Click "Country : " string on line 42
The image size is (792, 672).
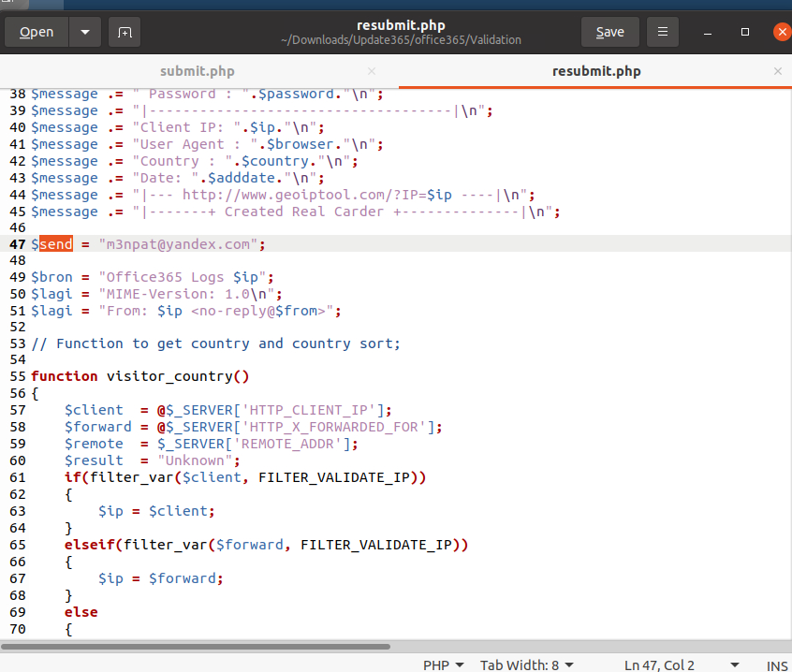pyautogui.click(x=183, y=161)
